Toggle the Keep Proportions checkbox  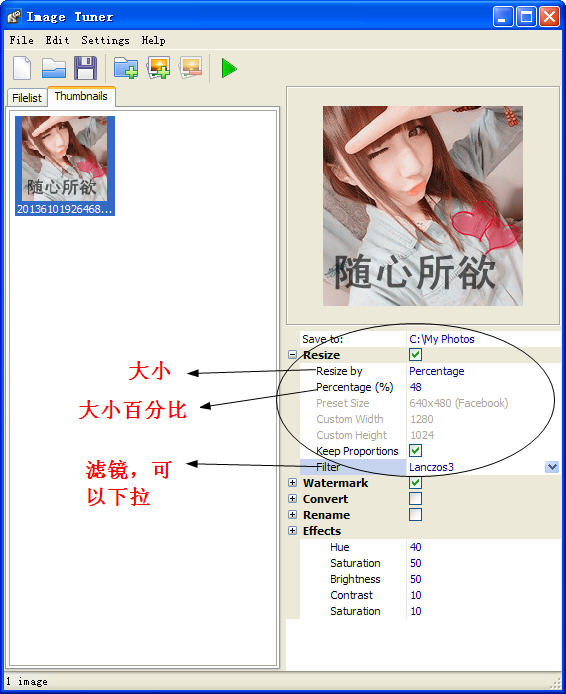click(415, 451)
